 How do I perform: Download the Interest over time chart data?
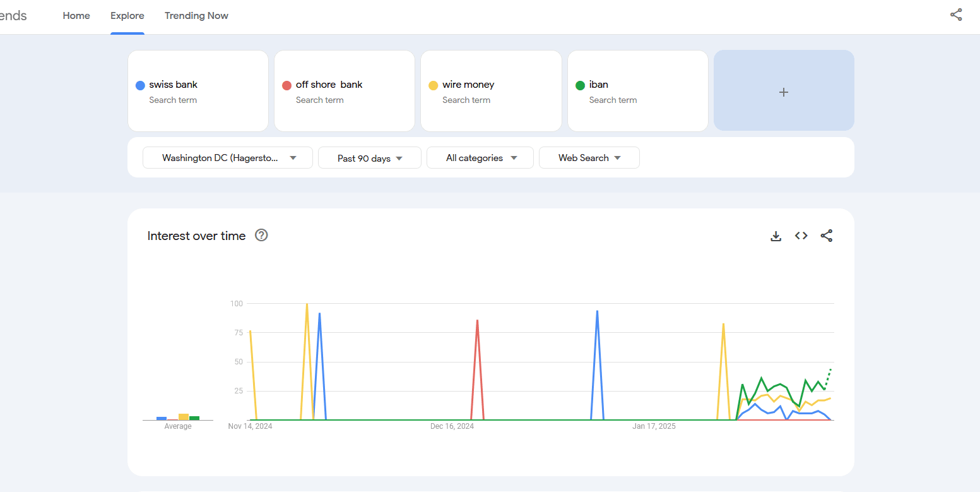[776, 236]
